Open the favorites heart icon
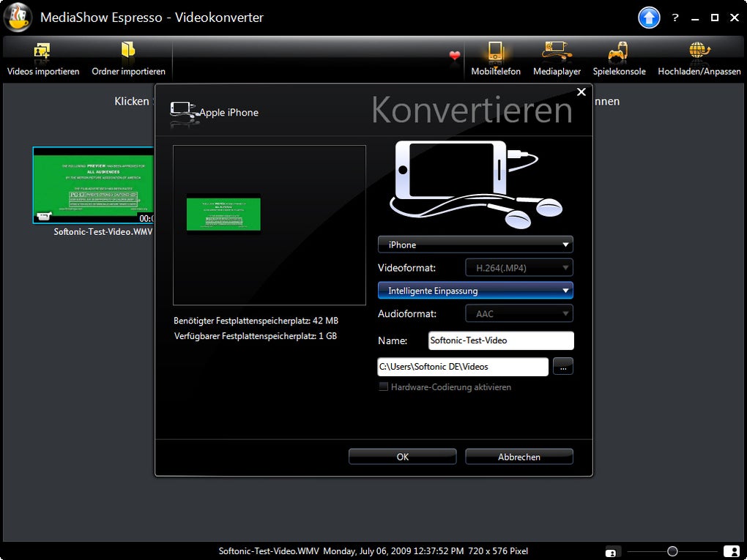 pyautogui.click(x=455, y=56)
